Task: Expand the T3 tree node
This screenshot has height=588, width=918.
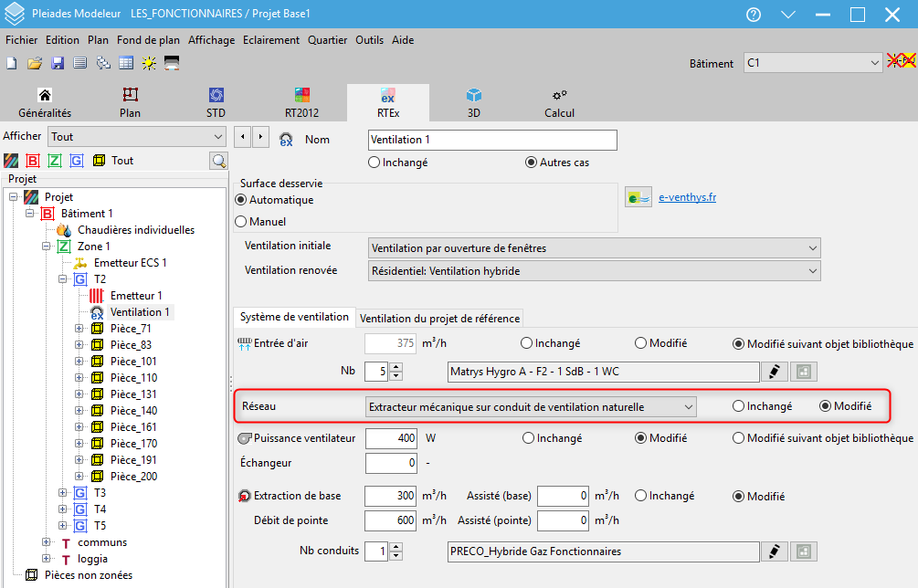Action: coord(63,493)
